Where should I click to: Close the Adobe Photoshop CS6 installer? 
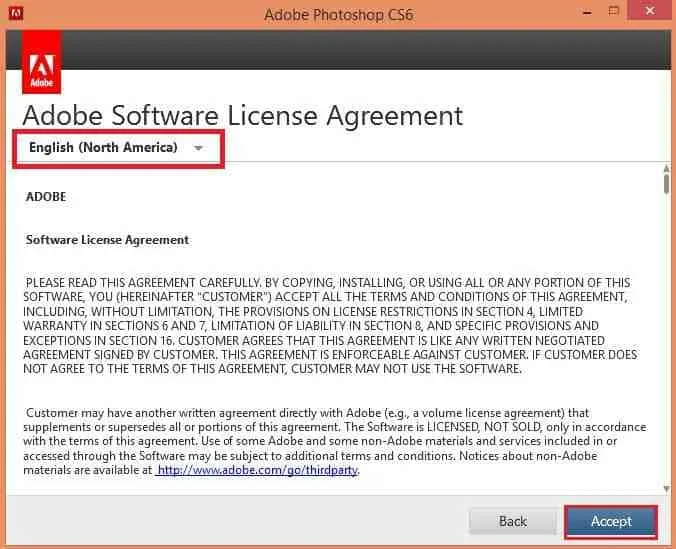(x=650, y=11)
